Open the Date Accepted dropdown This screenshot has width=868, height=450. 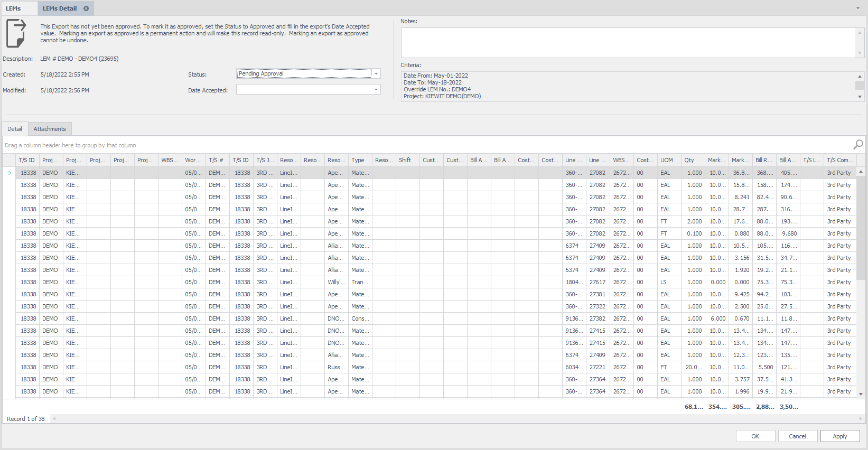click(376, 90)
